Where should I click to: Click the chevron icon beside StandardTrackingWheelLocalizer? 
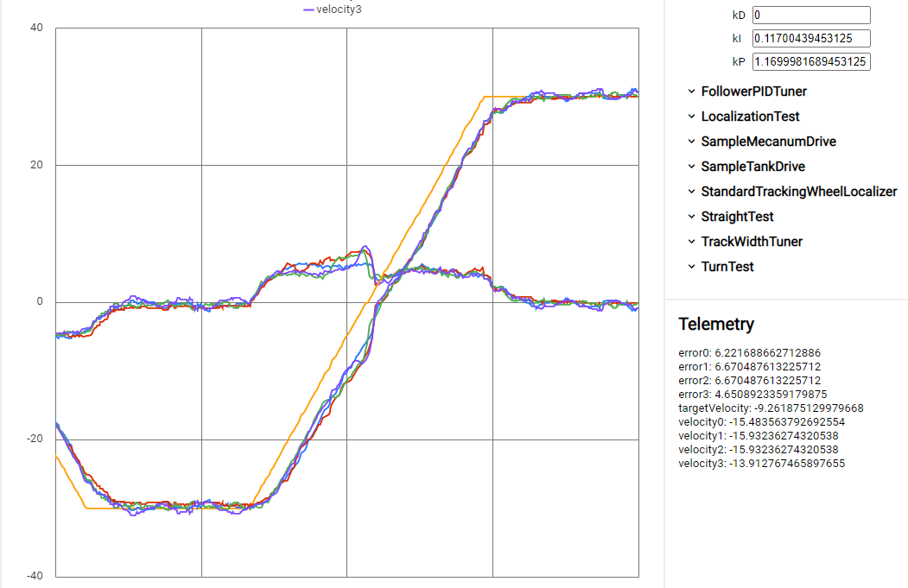[x=690, y=191]
